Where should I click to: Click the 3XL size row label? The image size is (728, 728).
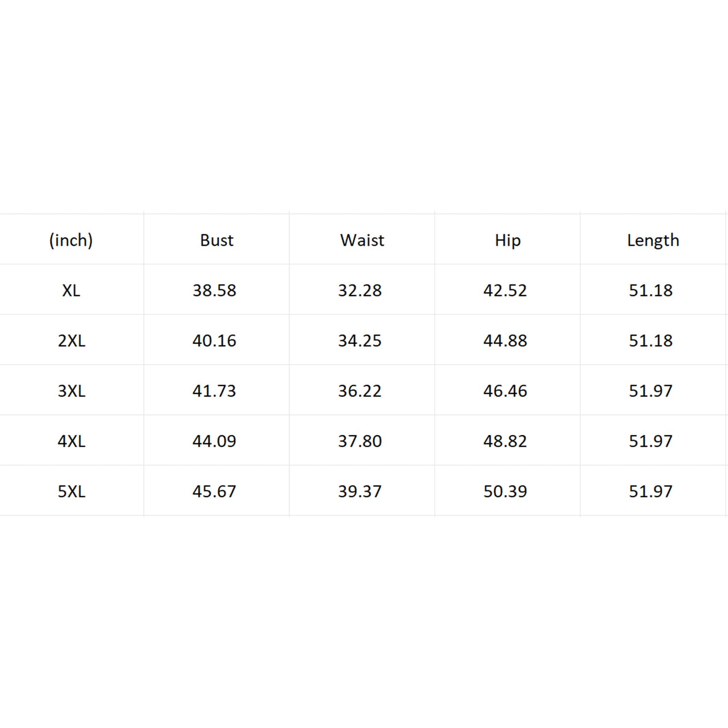pos(72,391)
